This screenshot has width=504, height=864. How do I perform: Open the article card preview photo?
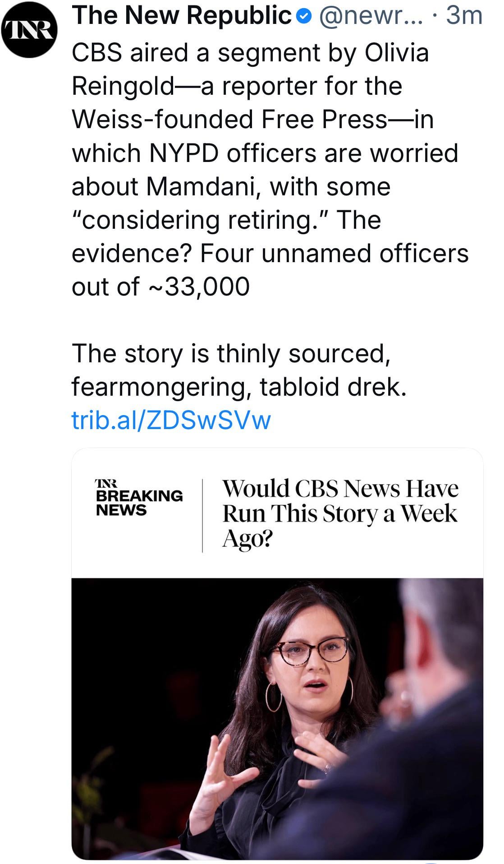(277, 717)
